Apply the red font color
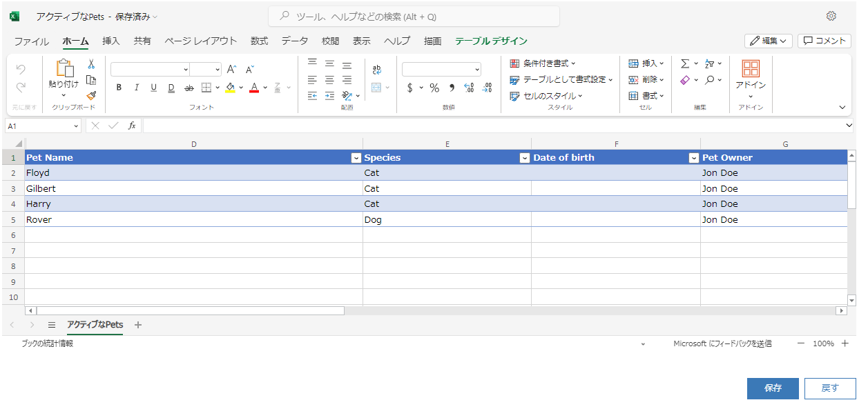 [254, 88]
